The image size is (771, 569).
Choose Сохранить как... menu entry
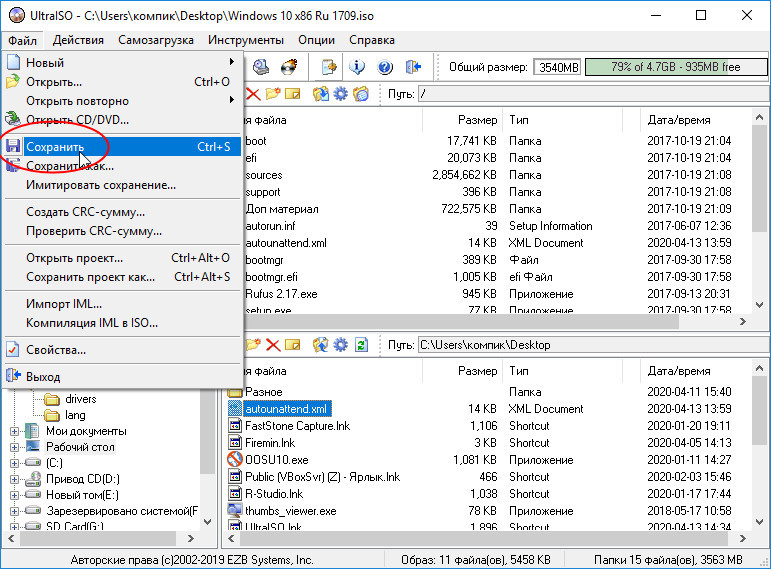click(122, 166)
